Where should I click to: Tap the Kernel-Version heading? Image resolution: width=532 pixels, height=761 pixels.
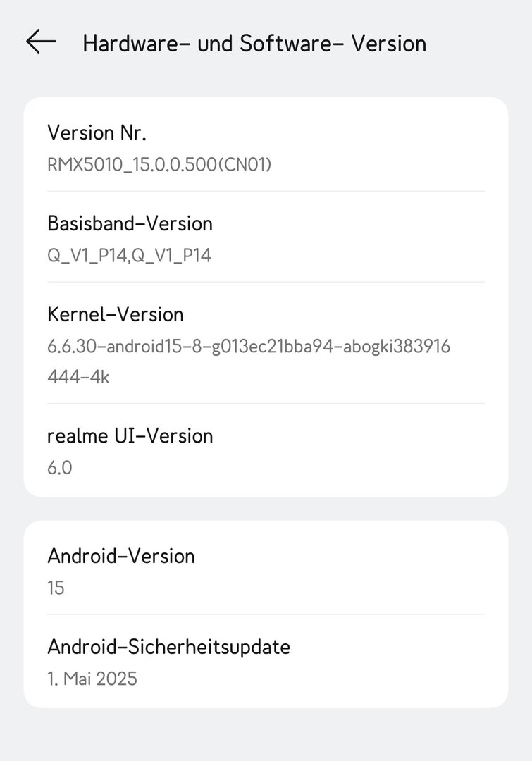pyautogui.click(x=116, y=314)
